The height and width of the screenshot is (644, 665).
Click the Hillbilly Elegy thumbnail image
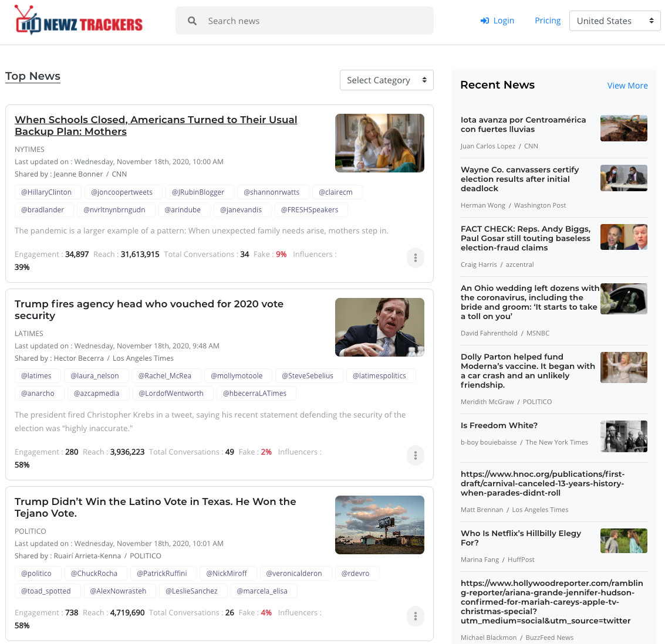point(624,541)
